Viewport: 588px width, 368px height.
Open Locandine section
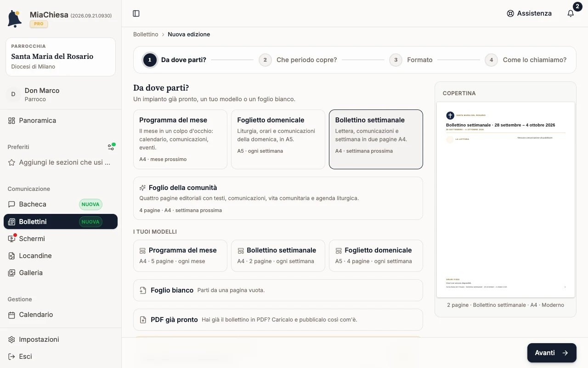(x=61, y=256)
